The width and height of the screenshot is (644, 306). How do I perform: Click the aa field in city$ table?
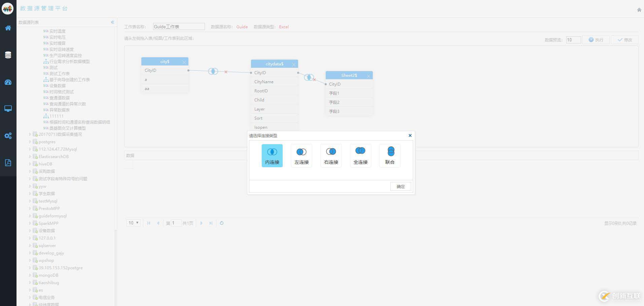165,89
